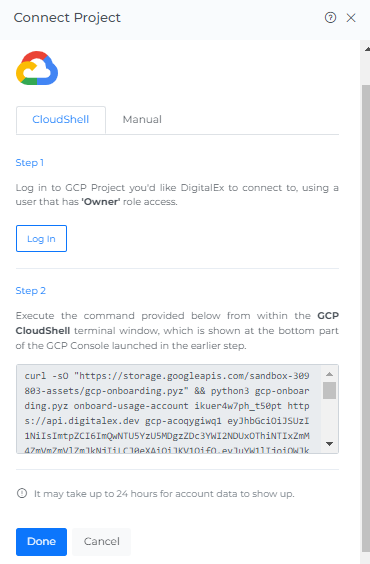Click the Connect Project title text
The width and height of the screenshot is (370, 564).
[x=67, y=18]
